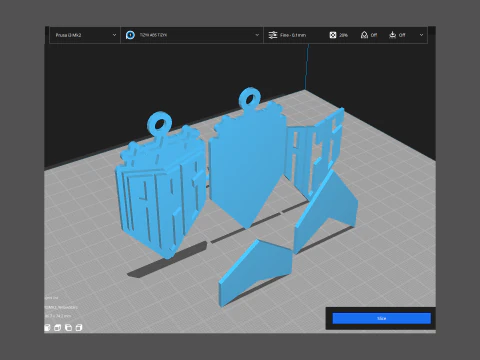Click the build plate adhesion icon
Viewport: 480px width, 360px height.
point(393,35)
